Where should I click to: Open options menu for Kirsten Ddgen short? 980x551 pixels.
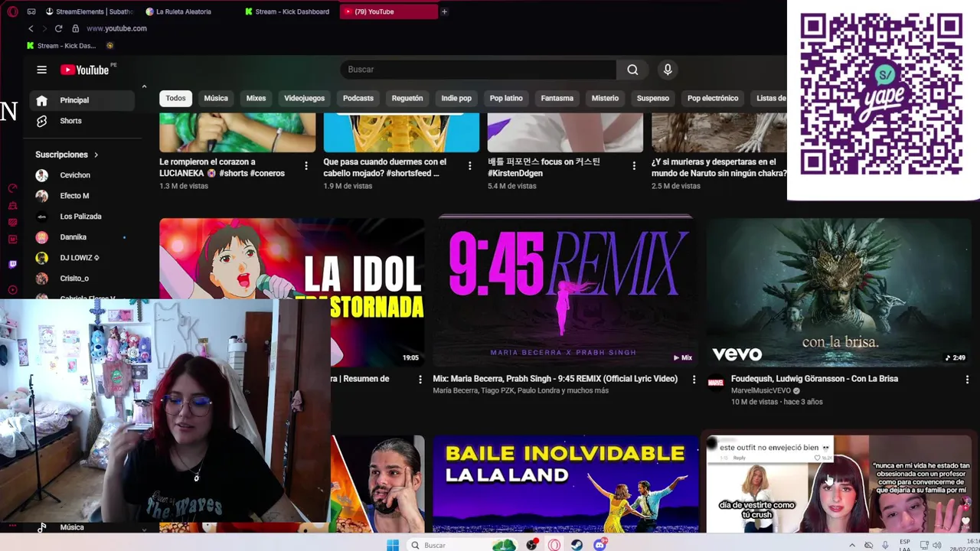point(634,165)
